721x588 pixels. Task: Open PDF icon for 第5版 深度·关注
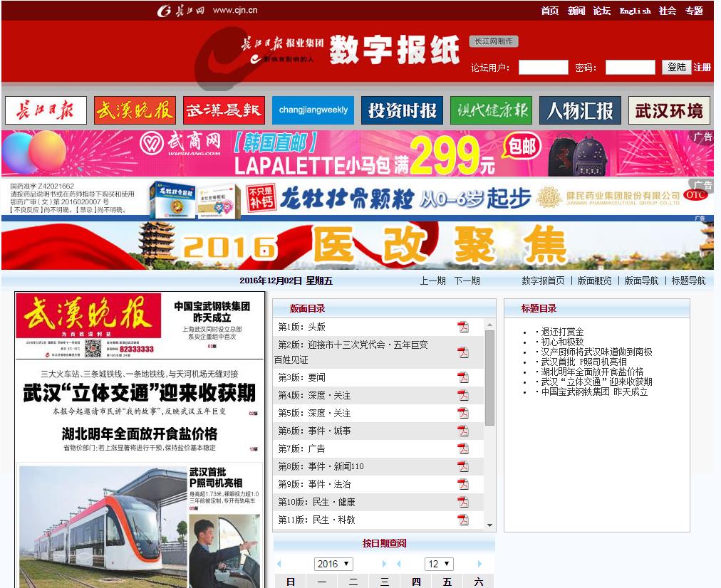click(463, 413)
